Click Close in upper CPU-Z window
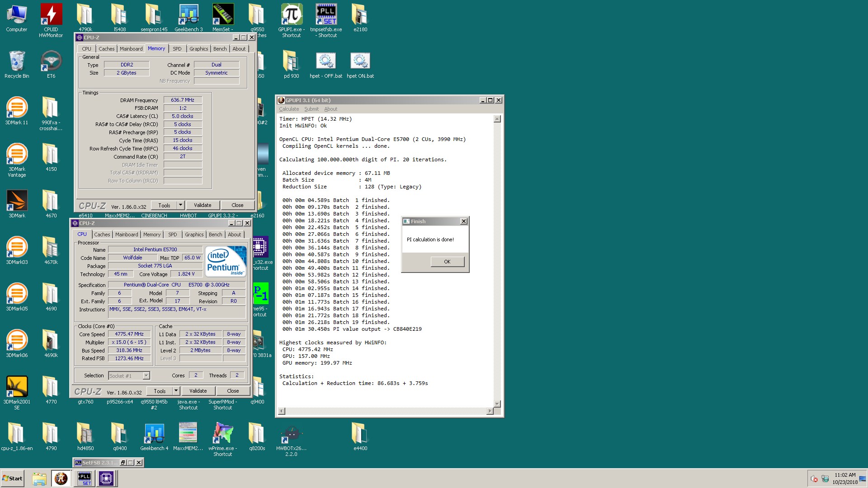This screenshot has height=488, width=868. pos(237,205)
